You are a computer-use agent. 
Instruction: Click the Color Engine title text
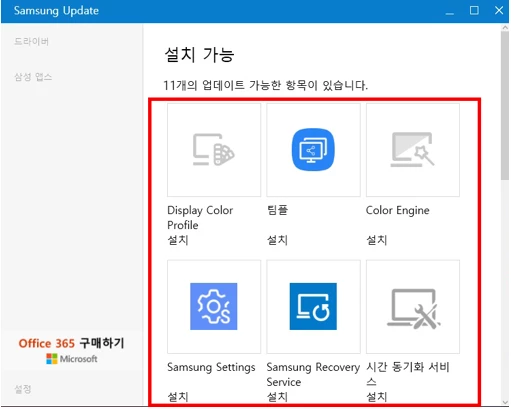pyautogui.click(x=398, y=210)
